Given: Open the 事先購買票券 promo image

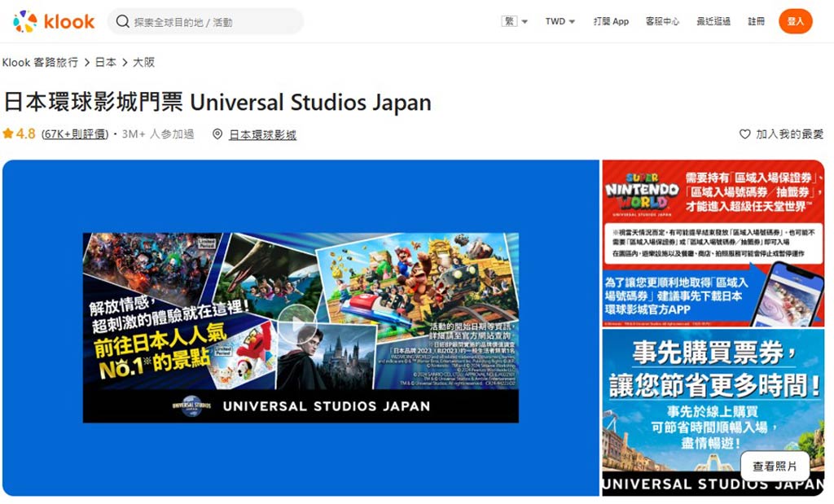Looking at the screenshot, I should coord(713,412).
